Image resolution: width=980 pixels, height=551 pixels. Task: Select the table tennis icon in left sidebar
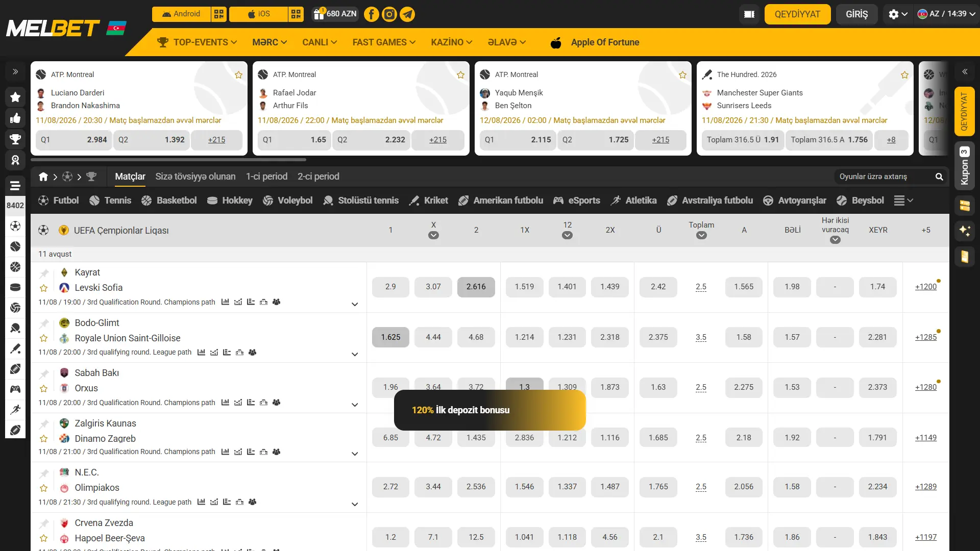(x=15, y=328)
